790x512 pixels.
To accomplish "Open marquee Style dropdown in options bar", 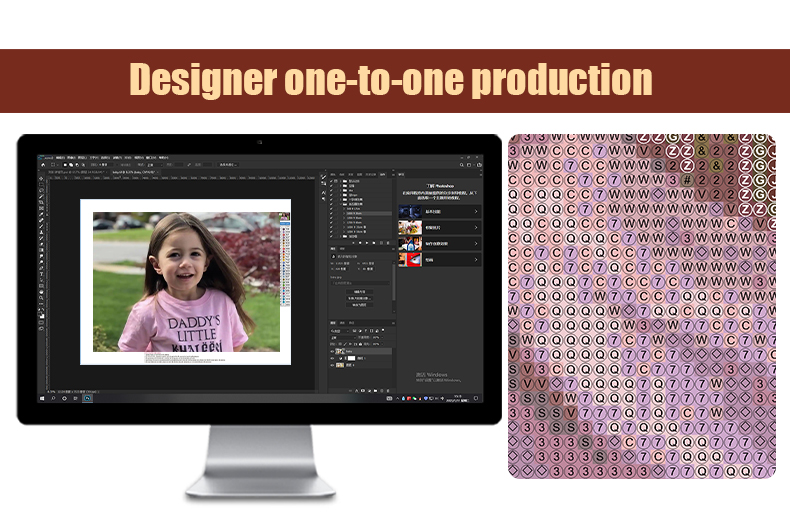I will pyautogui.click(x=155, y=165).
